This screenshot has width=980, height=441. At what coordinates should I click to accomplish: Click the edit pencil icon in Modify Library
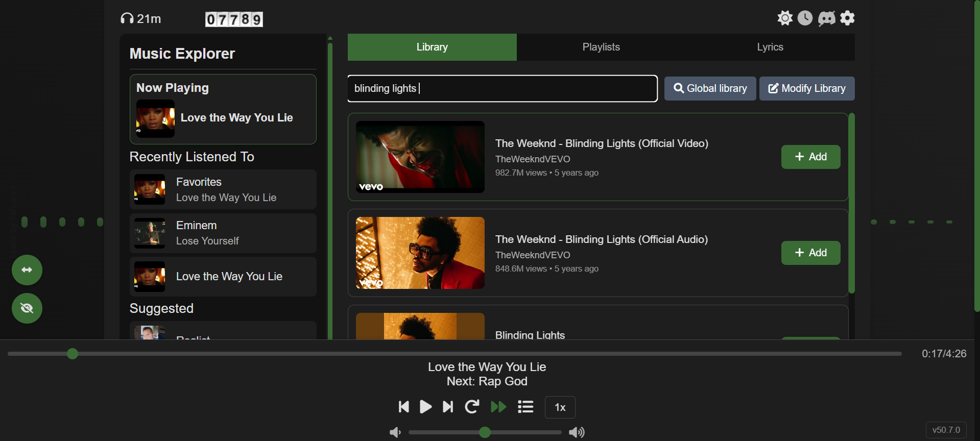coord(774,88)
